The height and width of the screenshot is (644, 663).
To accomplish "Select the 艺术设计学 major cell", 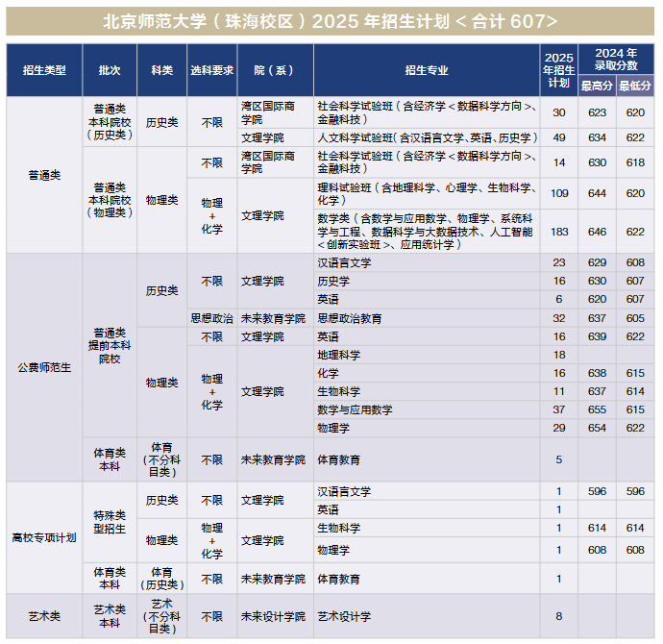I will pyautogui.click(x=427, y=616).
